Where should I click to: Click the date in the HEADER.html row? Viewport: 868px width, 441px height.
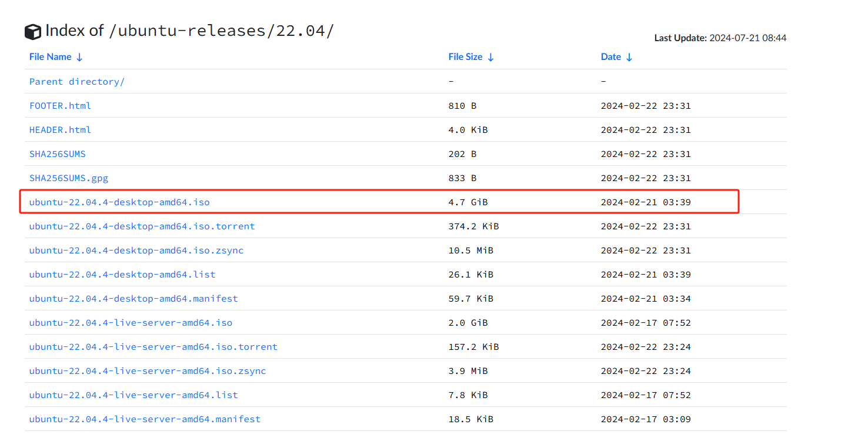click(x=646, y=130)
